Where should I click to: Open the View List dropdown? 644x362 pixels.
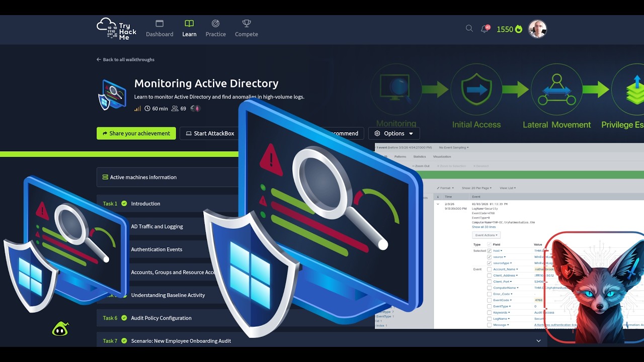click(508, 188)
